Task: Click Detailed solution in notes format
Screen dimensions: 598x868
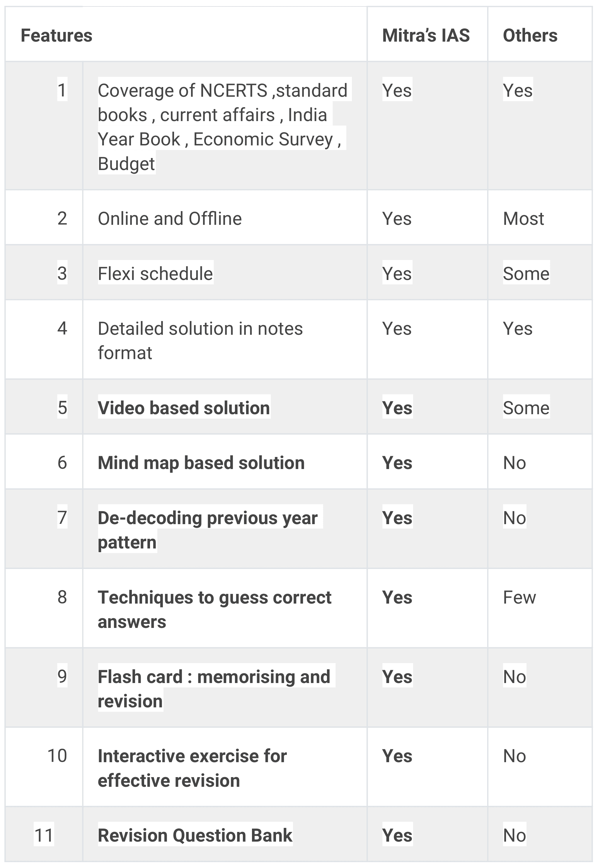Action: [x=200, y=340]
